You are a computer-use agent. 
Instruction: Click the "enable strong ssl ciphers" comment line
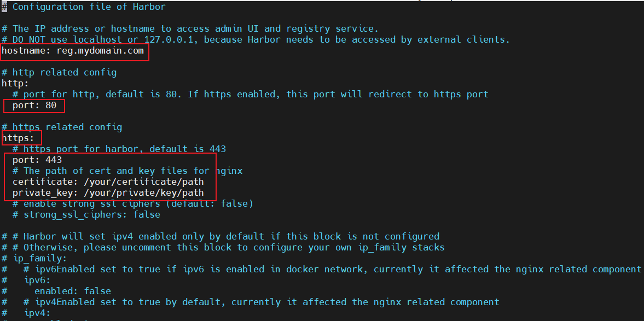point(138,203)
